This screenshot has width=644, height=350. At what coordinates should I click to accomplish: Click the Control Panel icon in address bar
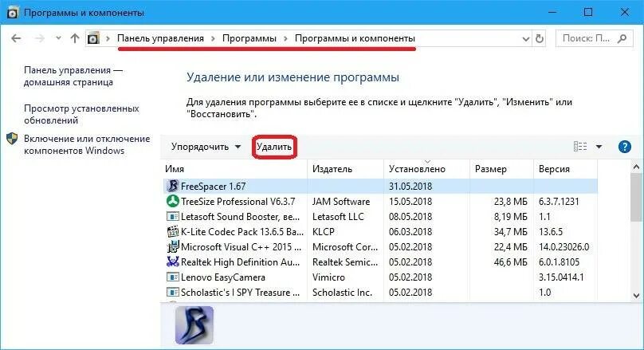tap(93, 38)
